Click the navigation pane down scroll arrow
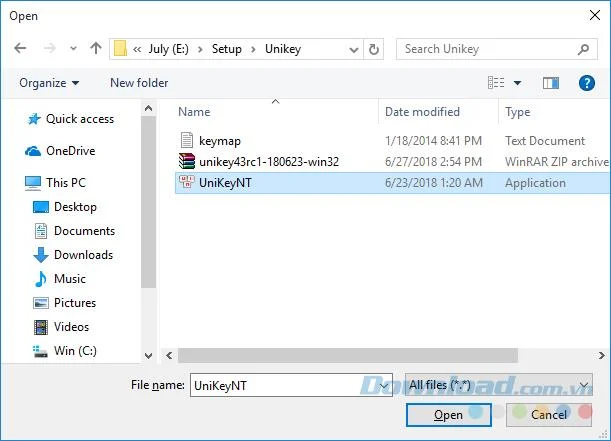The image size is (611, 441). click(x=148, y=356)
